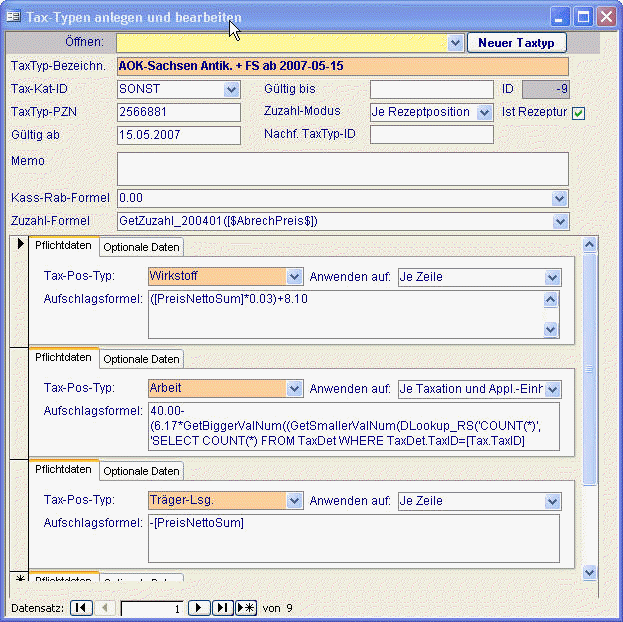
Task: Close the Tax-Typen anlegen window
Action: (x=607, y=17)
